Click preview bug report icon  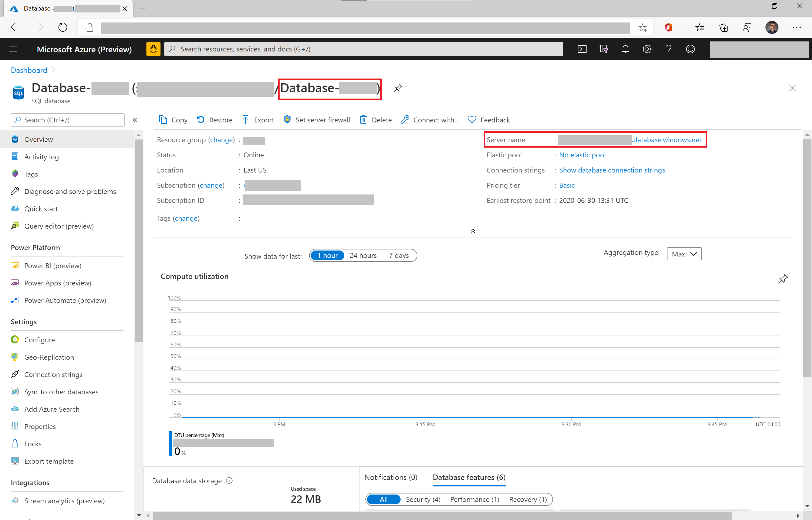pyautogui.click(x=153, y=49)
